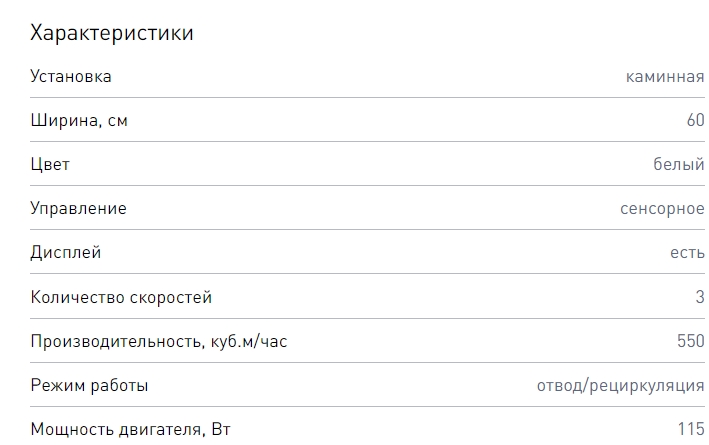709x445 pixels.
Task: Select the сенсорное control value
Action: [x=662, y=209]
